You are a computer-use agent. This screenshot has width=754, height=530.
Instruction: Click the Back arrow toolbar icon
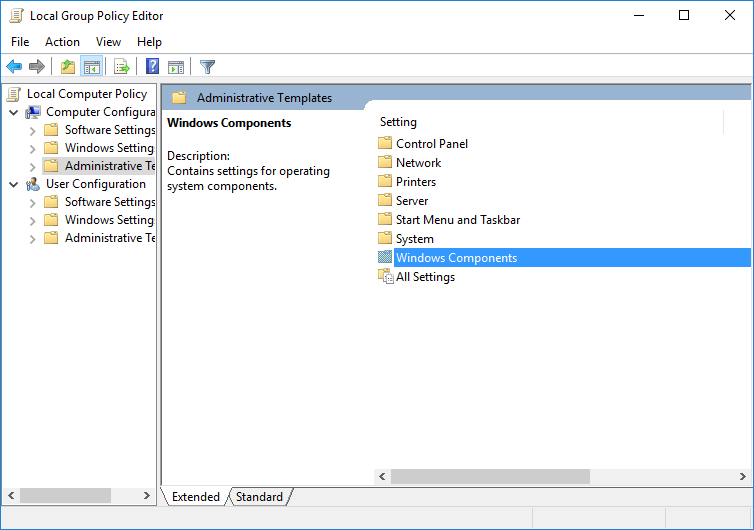(14, 66)
